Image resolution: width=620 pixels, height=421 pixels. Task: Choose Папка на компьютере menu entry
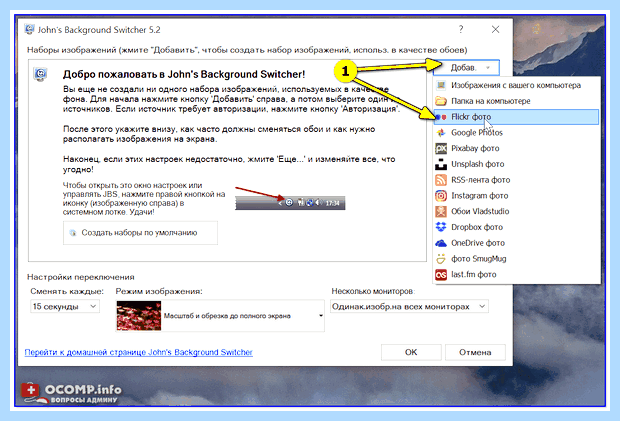[516, 101]
